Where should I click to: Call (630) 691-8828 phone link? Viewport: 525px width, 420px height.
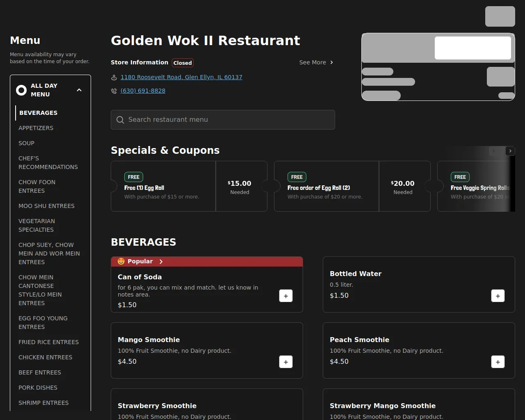[x=143, y=91]
